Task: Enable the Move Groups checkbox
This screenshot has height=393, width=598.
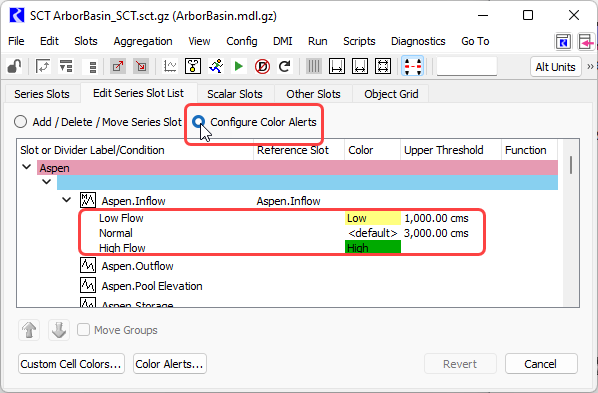Action: click(x=84, y=330)
